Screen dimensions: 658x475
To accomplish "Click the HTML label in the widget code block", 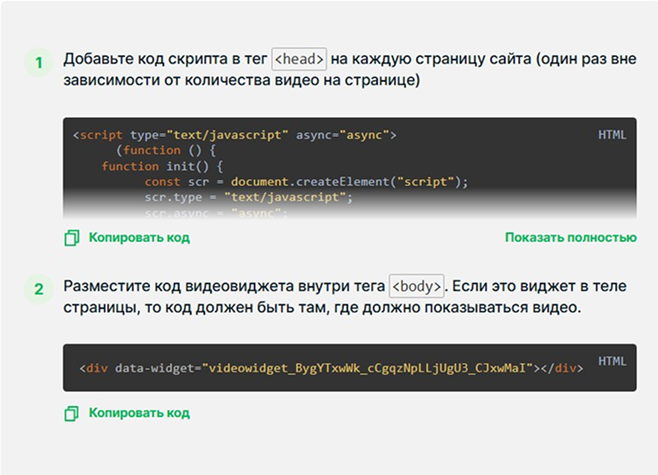I will click(x=612, y=360).
